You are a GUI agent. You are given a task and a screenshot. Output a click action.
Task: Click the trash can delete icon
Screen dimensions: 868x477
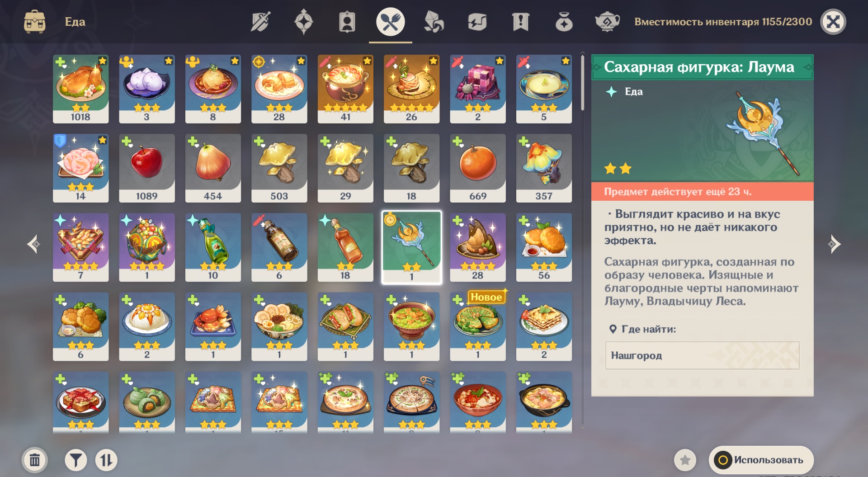pos(34,460)
